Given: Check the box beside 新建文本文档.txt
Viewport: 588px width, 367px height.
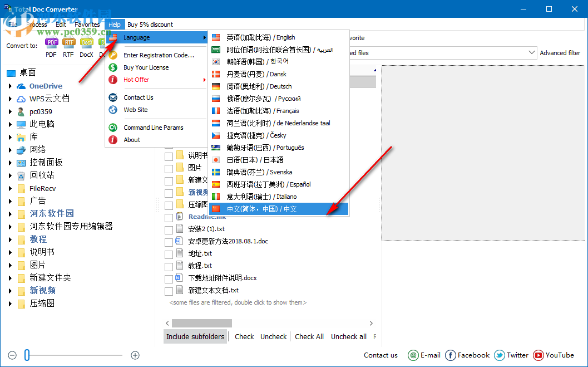Looking at the screenshot, I should 169,290.
